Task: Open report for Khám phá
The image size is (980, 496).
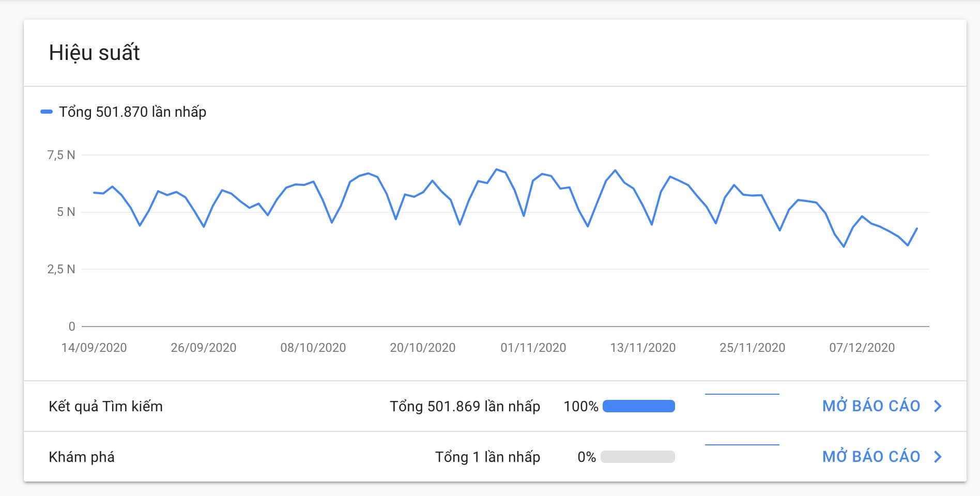Action: [x=871, y=457]
